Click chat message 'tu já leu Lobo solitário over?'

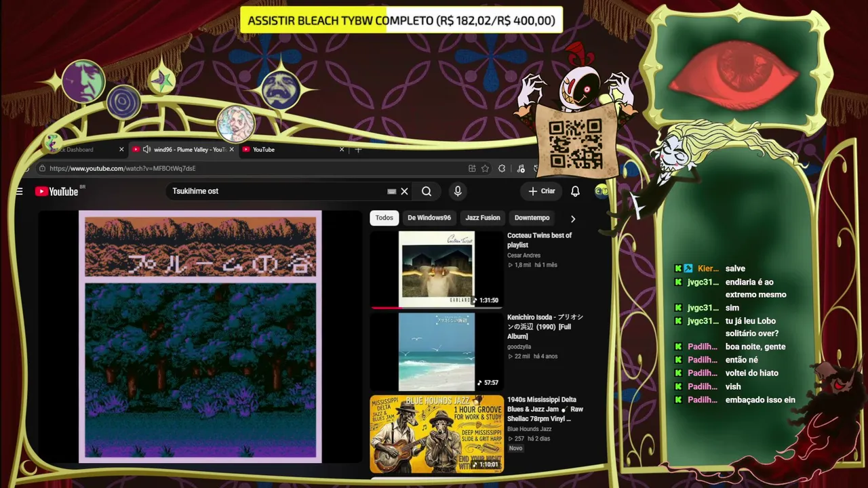pos(752,327)
